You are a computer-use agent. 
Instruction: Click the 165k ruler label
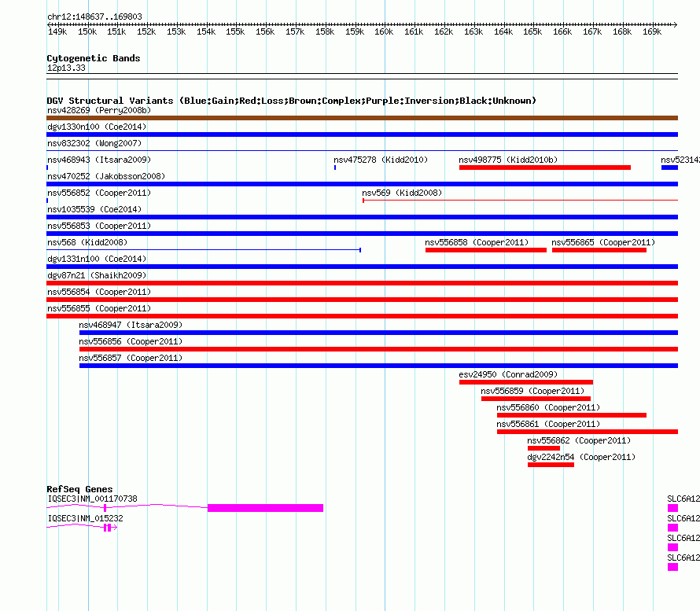click(532, 31)
